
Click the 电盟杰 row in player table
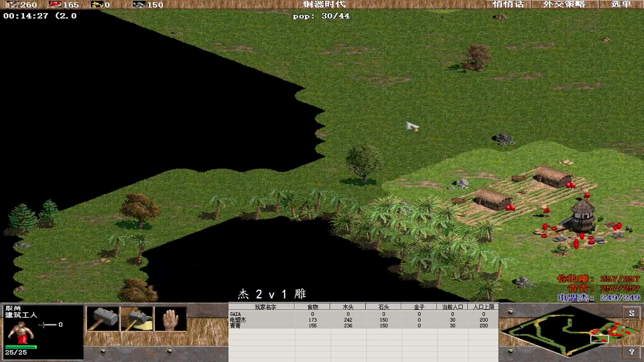click(x=363, y=320)
